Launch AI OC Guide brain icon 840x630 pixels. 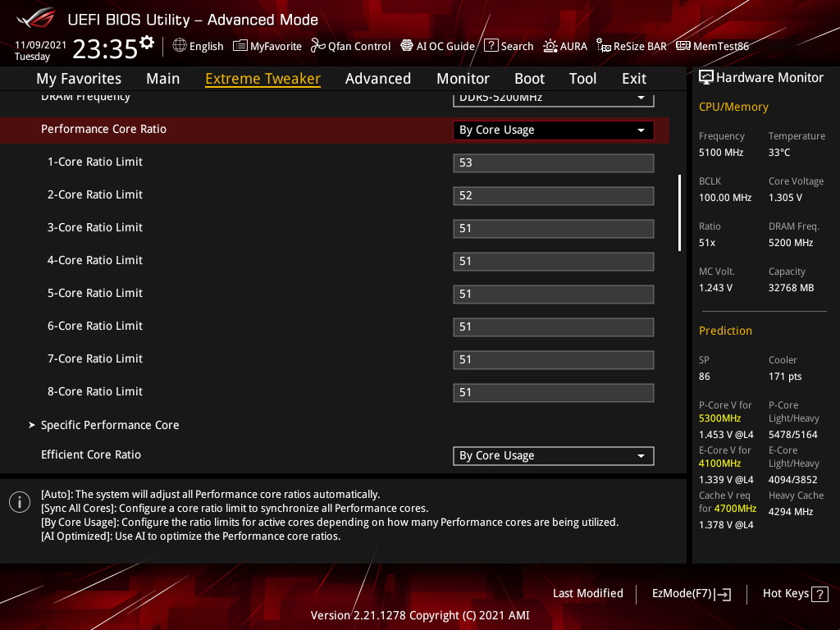407,46
